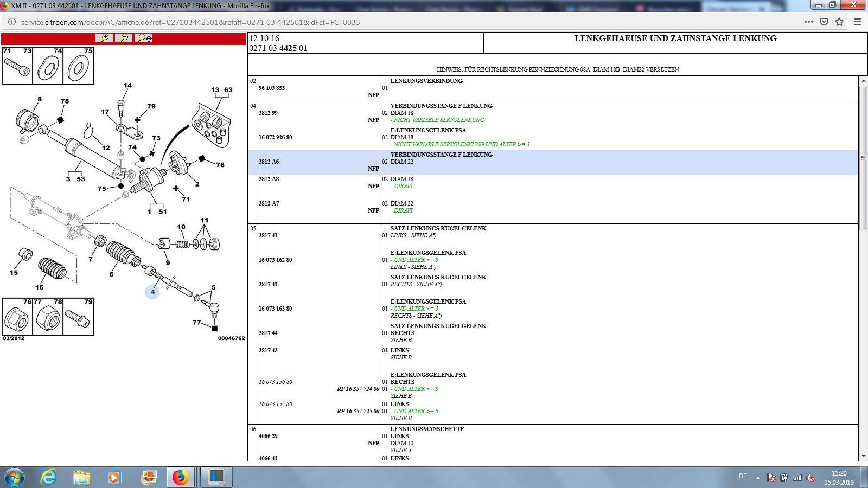Click part number 16 073 156 80
Image resolution: width=868 pixels, height=488 pixels.
pos(275,382)
